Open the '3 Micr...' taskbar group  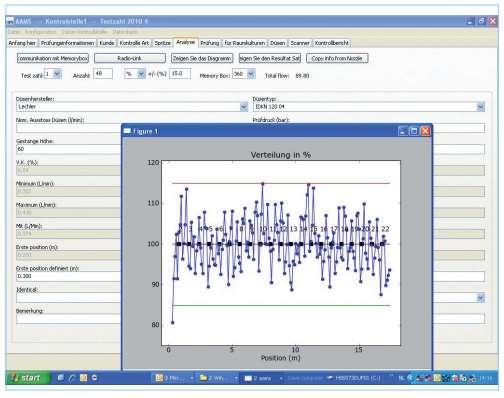[x=173, y=378]
